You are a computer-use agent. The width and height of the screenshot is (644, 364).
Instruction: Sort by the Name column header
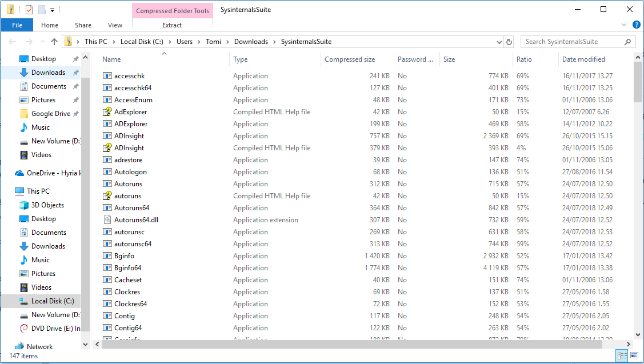click(x=165, y=59)
